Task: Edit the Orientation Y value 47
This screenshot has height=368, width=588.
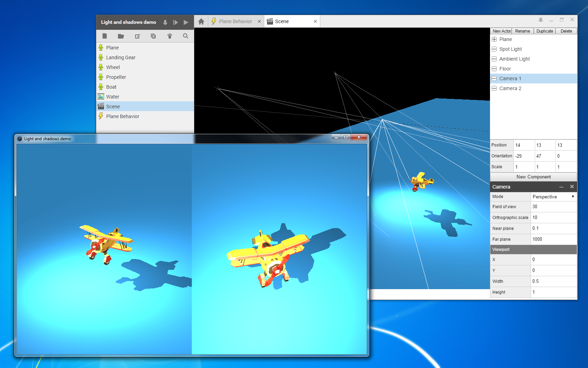Action: pos(545,156)
